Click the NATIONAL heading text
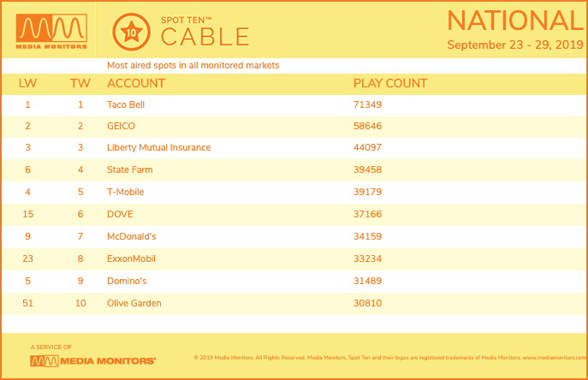 click(515, 21)
